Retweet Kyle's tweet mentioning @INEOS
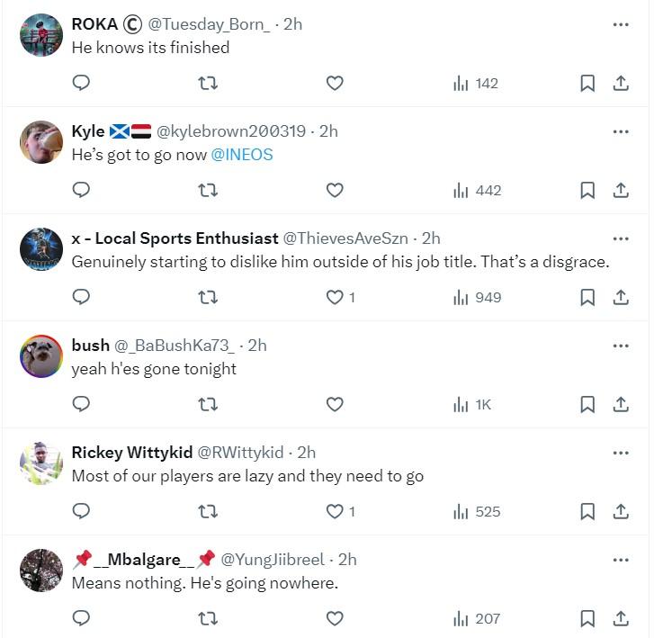This screenshot has height=638, width=672. coord(208,190)
